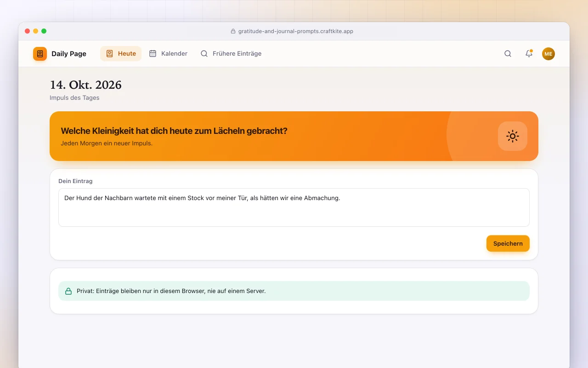588x368 pixels.
Task: Click the green lock icon in privacy notice
Action: [x=68, y=291]
